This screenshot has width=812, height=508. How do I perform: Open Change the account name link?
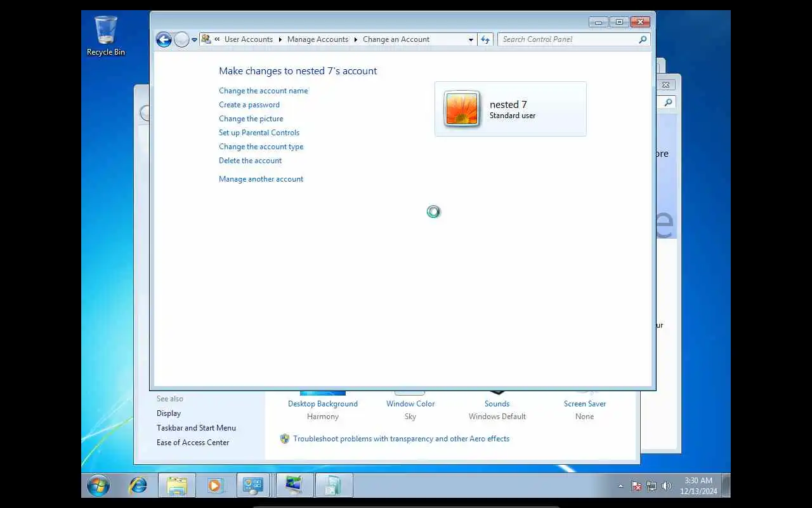tap(263, 91)
